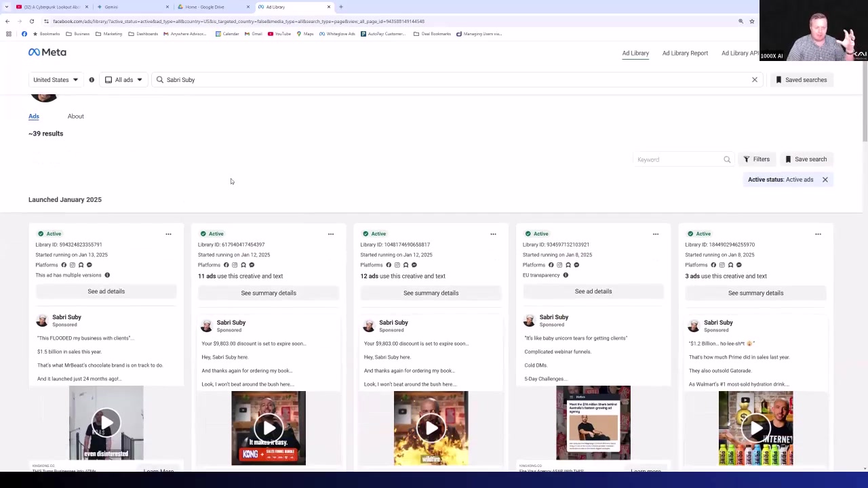This screenshot has width=868, height=488.
Task: Click Sabri Suby avatar on the 3 ads card
Action: pos(694,326)
